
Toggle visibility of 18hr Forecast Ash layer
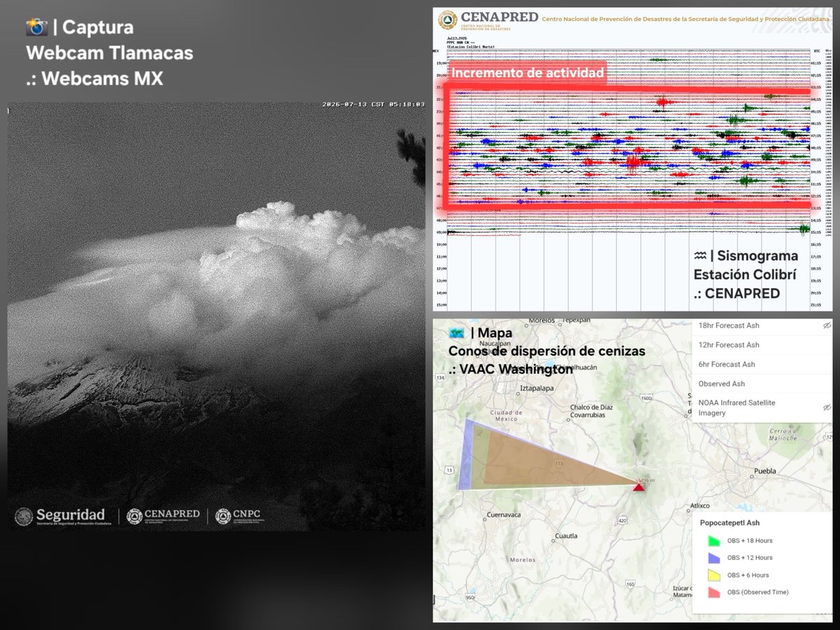click(x=826, y=326)
